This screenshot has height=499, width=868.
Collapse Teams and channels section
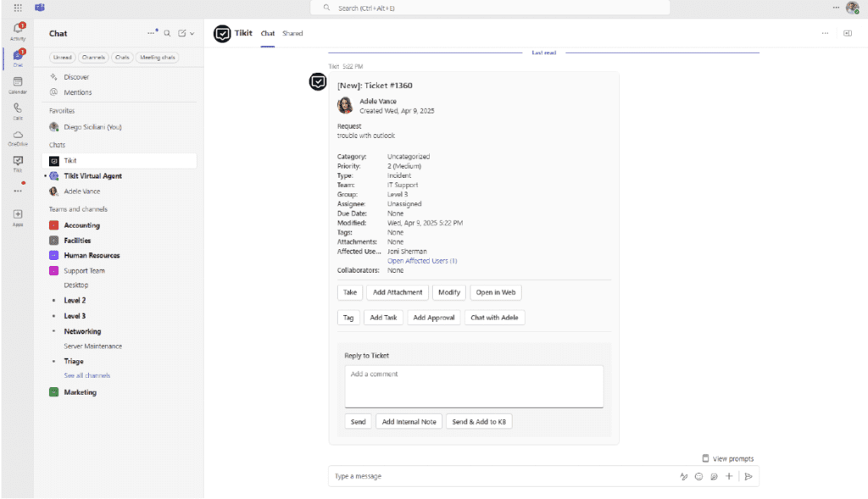(x=78, y=209)
